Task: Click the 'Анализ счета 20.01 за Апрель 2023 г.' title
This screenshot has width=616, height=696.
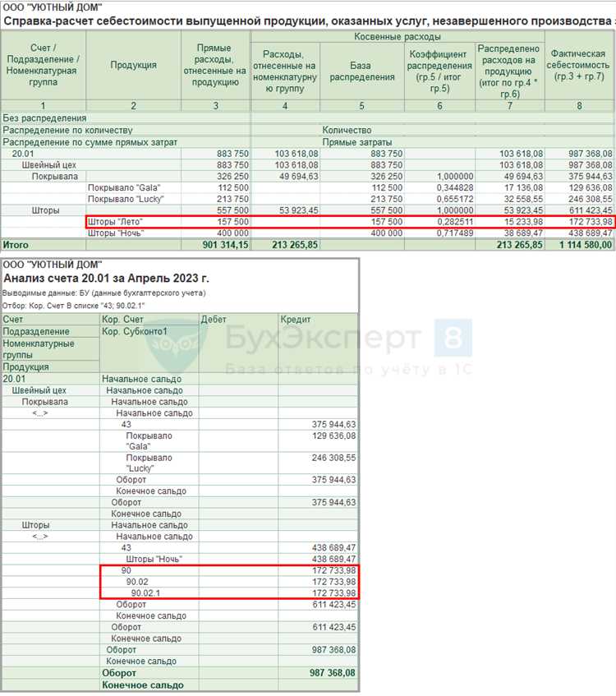Action: click(x=106, y=279)
